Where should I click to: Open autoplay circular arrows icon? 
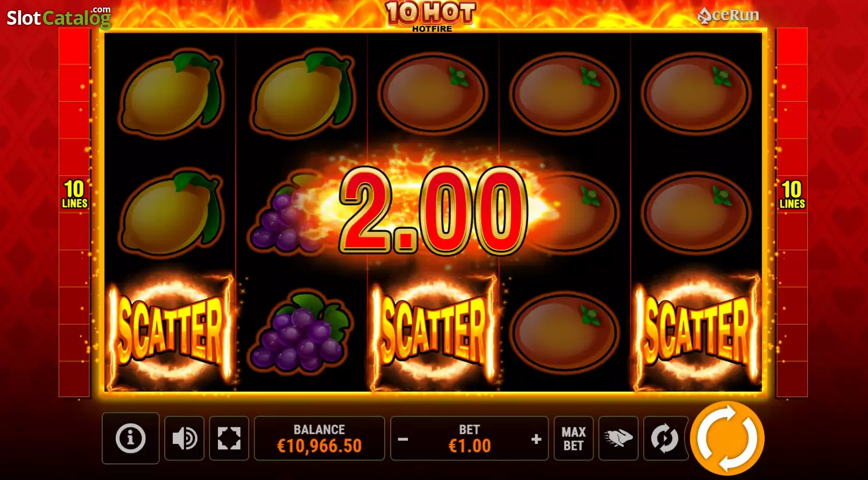pos(665,438)
